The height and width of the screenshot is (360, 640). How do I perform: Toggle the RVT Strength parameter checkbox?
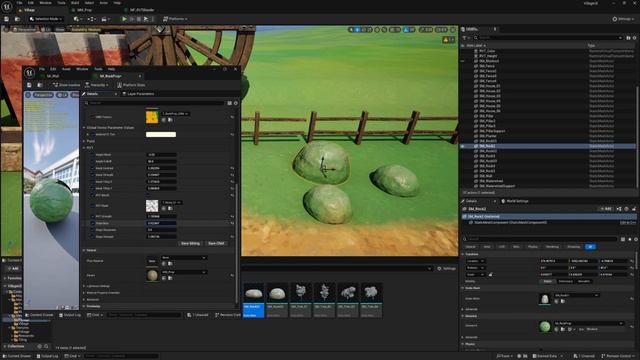pos(92,216)
